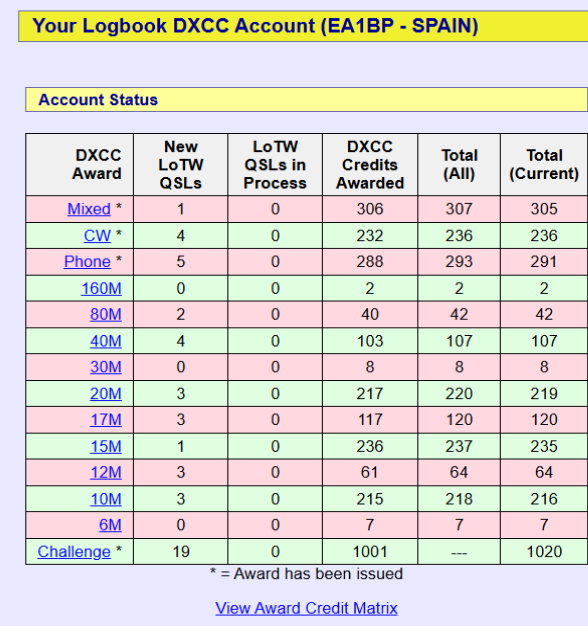Select 40M credits awarded value 103
This screenshot has height=626, width=588.
click(x=370, y=341)
